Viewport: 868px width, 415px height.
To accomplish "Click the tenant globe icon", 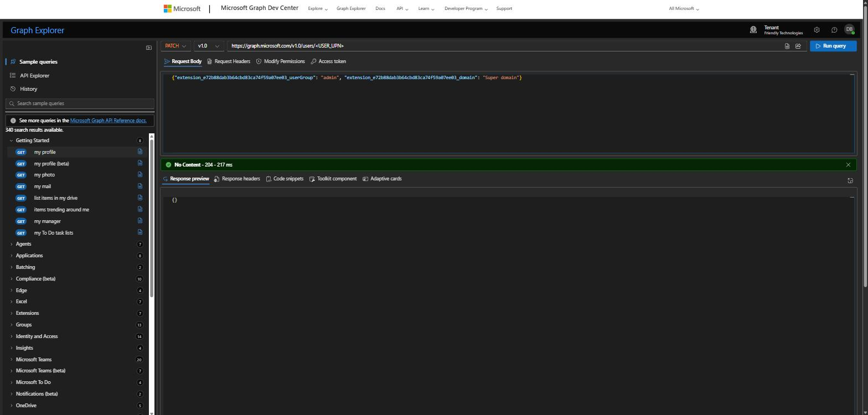I will [x=753, y=30].
